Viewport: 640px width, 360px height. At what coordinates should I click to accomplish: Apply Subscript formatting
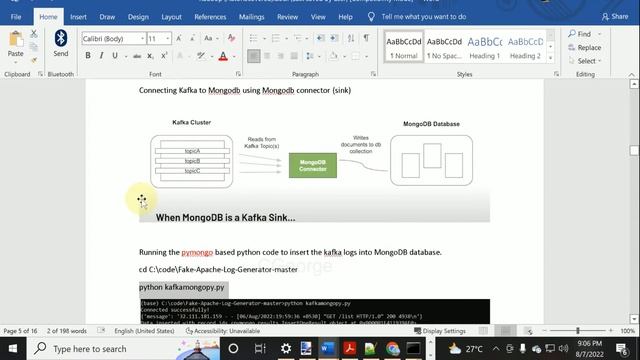pos(150,56)
